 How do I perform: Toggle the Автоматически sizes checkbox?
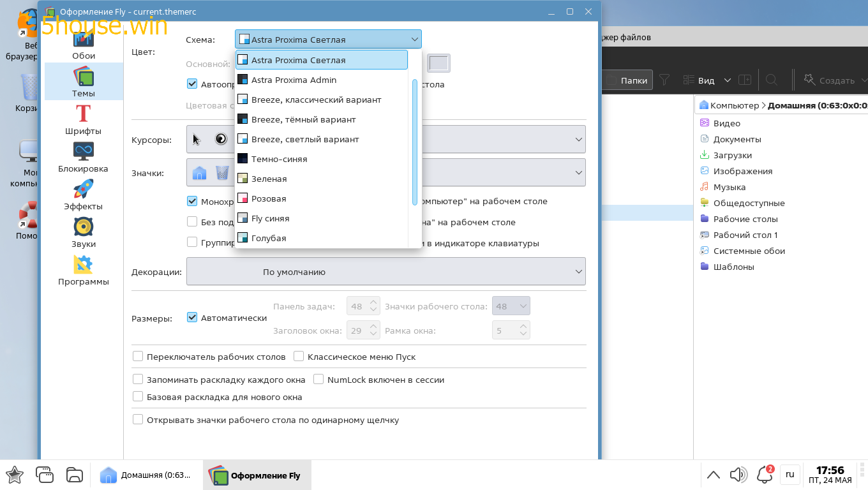tap(192, 317)
